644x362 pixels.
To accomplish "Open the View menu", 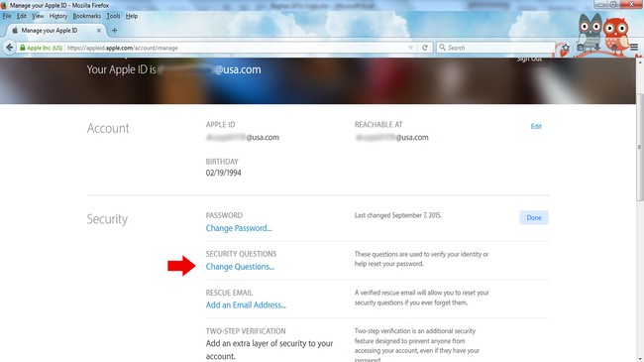I will [x=38, y=16].
